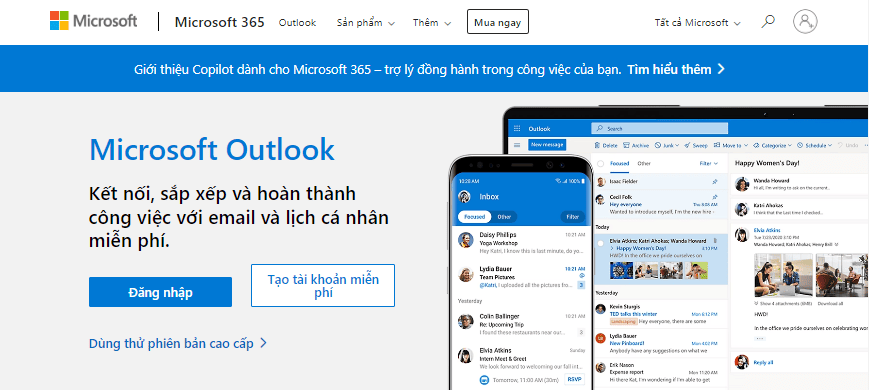Click the Sweep icon in laptop toolbar

coord(687,145)
